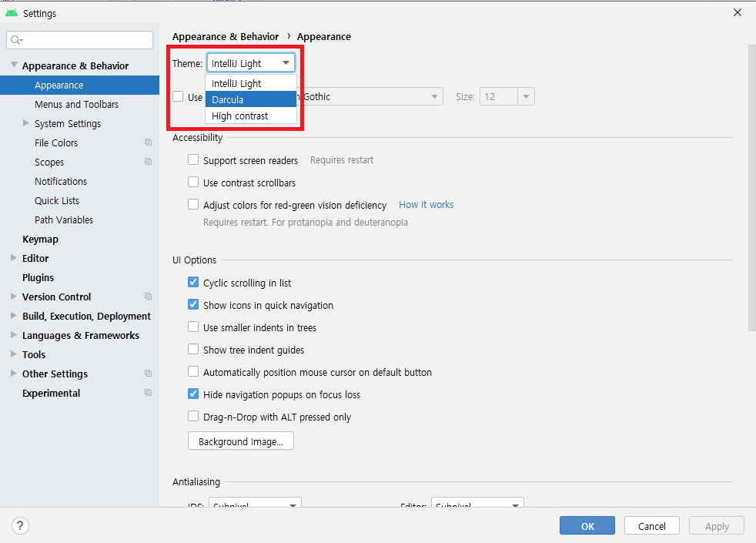Expand the Version Control node arrow

pos(14,297)
